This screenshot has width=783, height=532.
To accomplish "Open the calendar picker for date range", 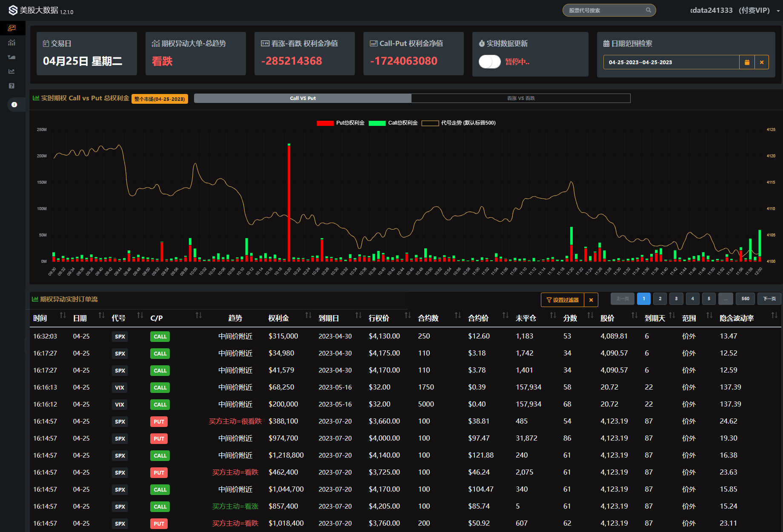I will pos(747,62).
